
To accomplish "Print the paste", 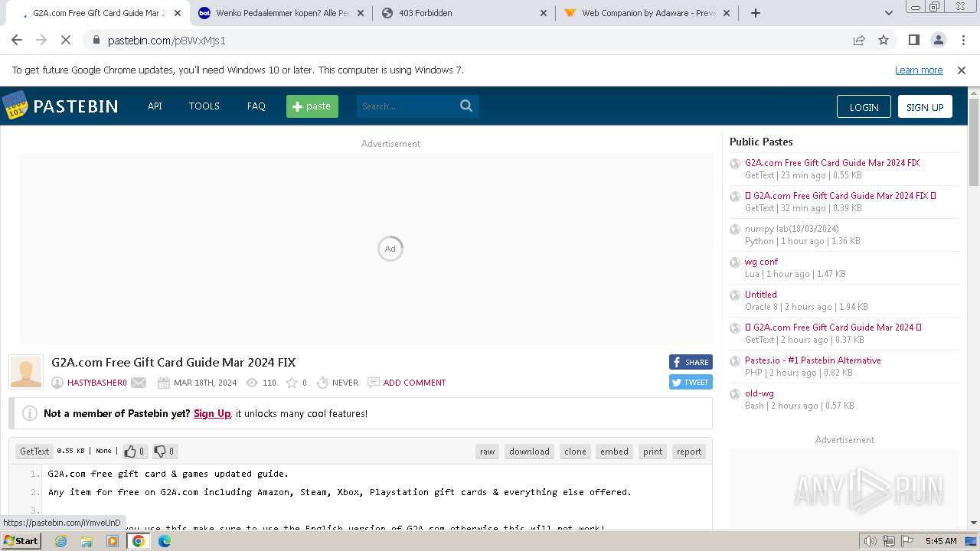I will pyautogui.click(x=652, y=452).
